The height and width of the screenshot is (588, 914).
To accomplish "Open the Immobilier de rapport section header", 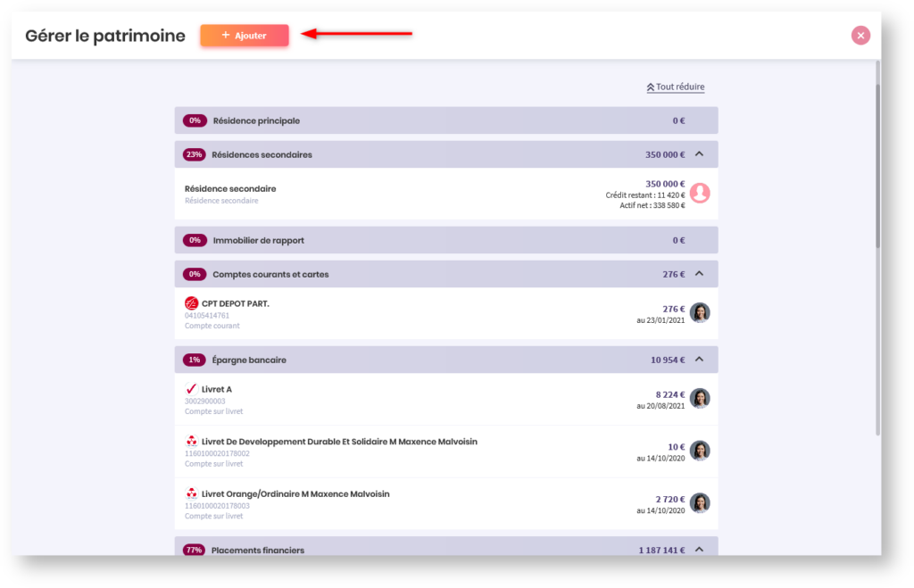I will tap(446, 240).
